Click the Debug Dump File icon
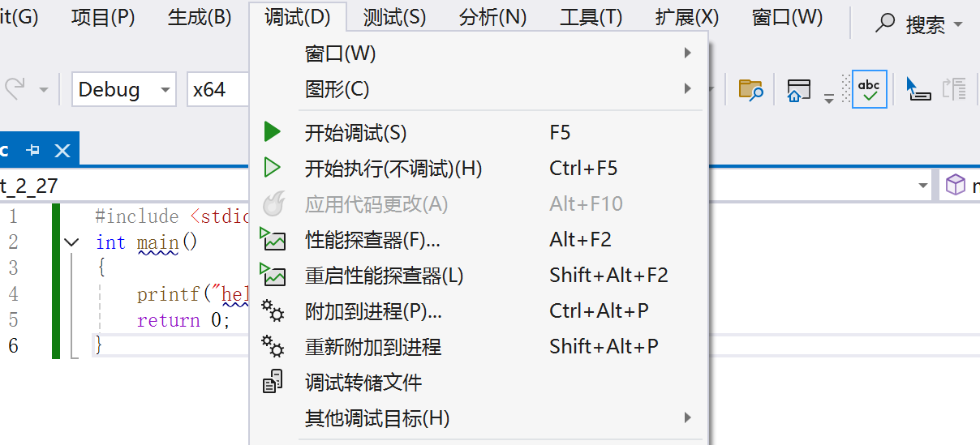980x445 pixels. coord(273,382)
